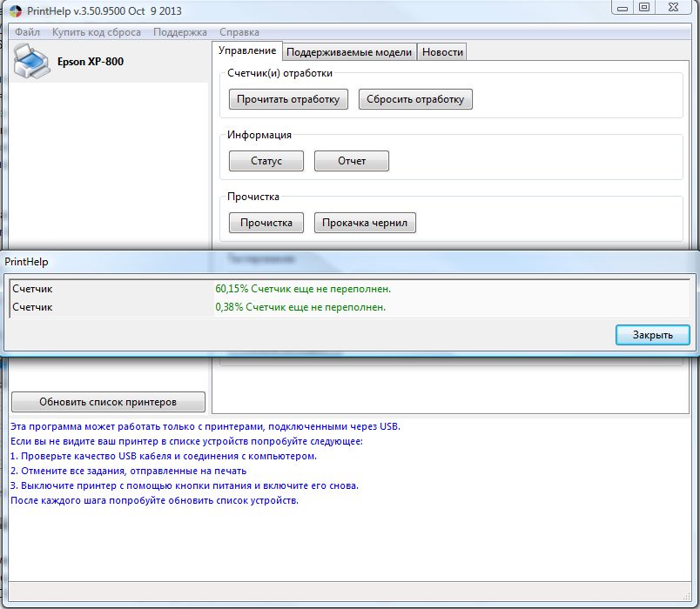Click the PrintHelp dialog title
Screen dimensions: 700x609
tap(26, 262)
